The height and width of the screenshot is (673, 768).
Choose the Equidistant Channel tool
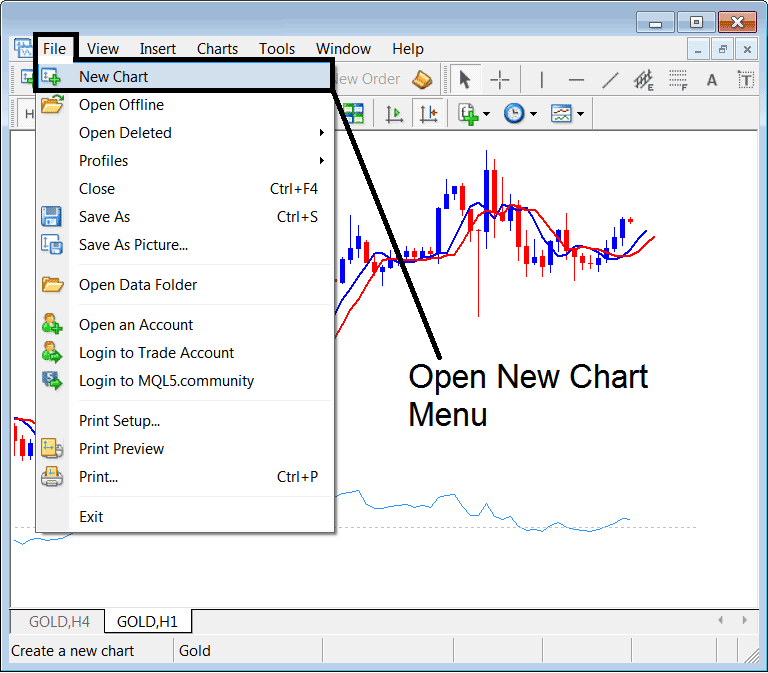pyautogui.click(x=644, y=79)
